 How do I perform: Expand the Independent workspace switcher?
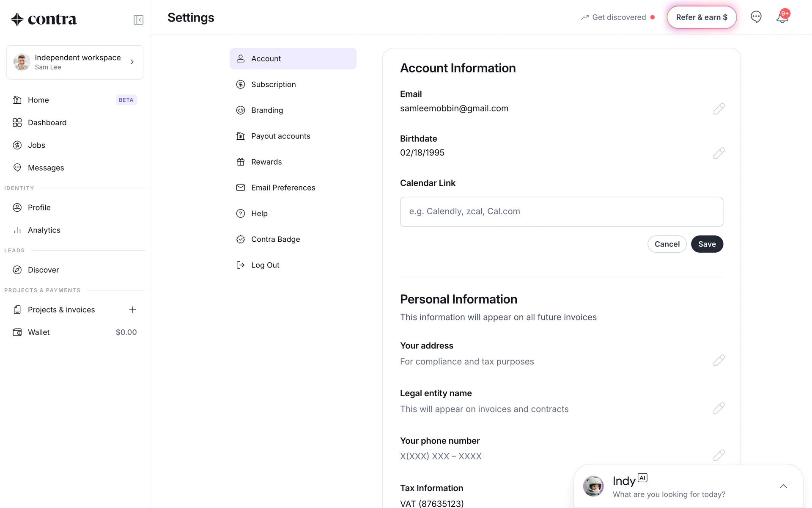[x=75, y=62]
